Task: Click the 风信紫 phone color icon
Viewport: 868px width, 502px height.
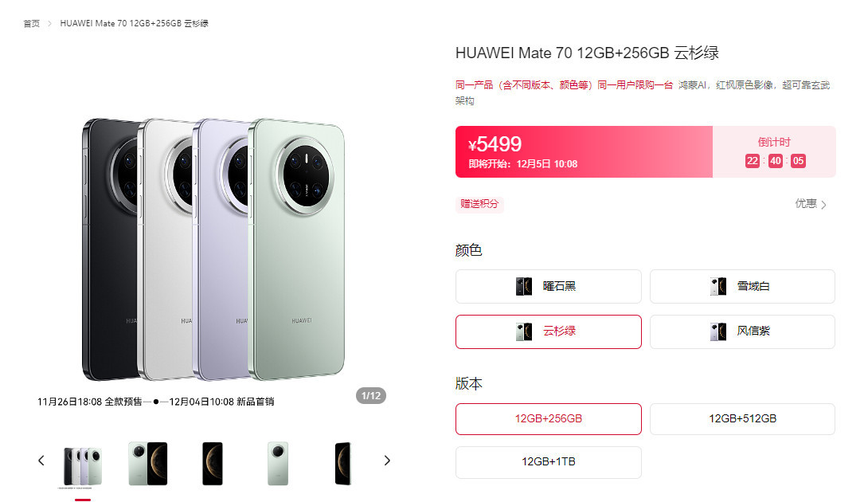Action: click(x=718, y=331)
